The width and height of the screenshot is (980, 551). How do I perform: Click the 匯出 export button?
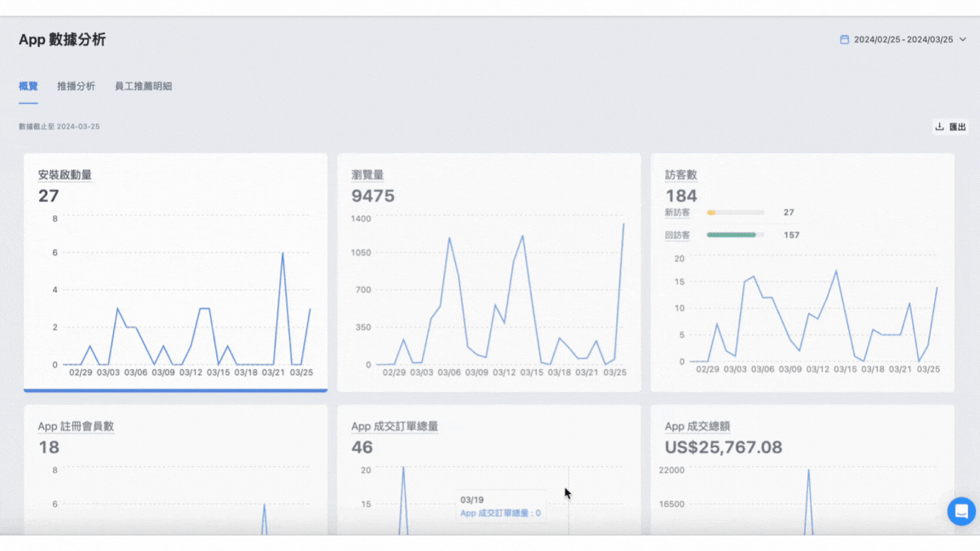tap(950, 127)
